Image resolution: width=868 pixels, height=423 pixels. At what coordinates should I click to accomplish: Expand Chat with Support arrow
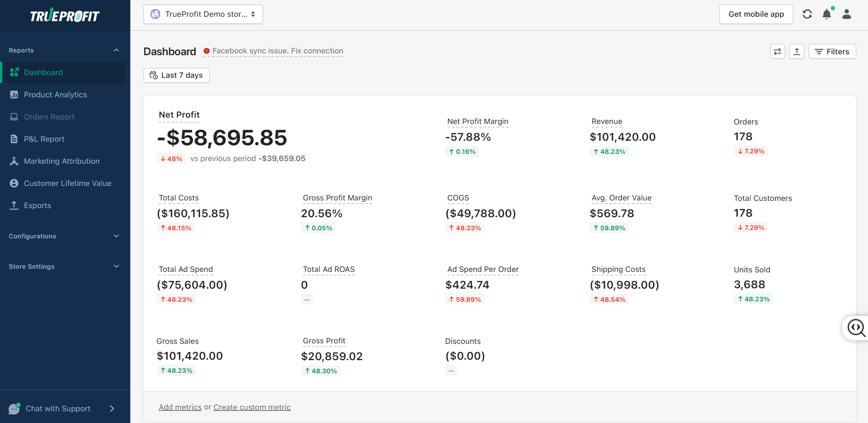tap(112, 409)
